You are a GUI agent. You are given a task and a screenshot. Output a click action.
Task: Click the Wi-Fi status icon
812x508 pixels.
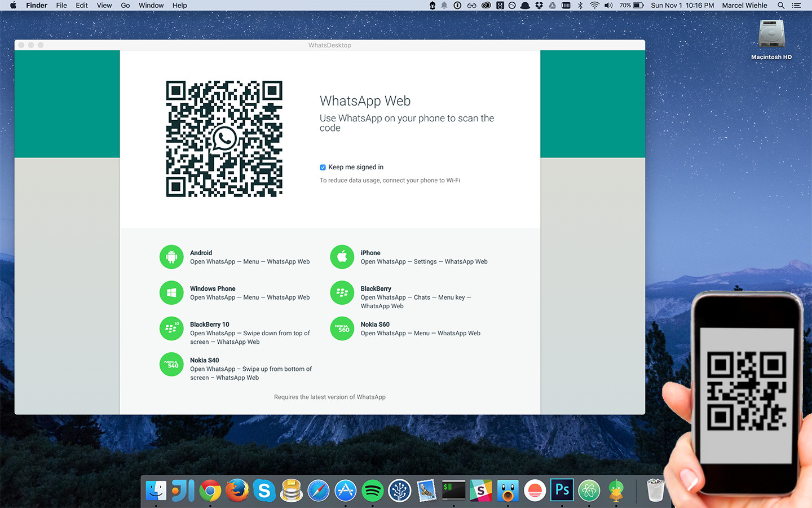594,5
